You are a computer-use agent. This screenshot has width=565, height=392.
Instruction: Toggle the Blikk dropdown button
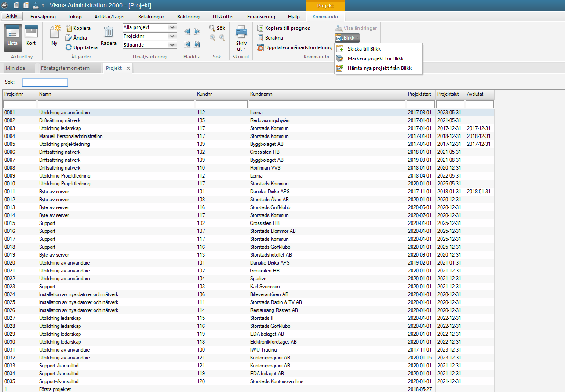[x=347, y=38]
